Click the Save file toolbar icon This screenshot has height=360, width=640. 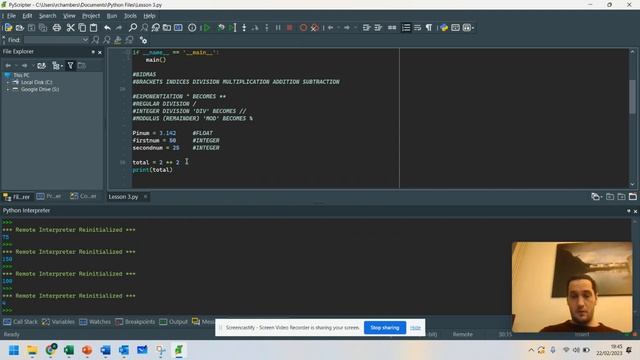pyautogui.click(x=31, y=28)
